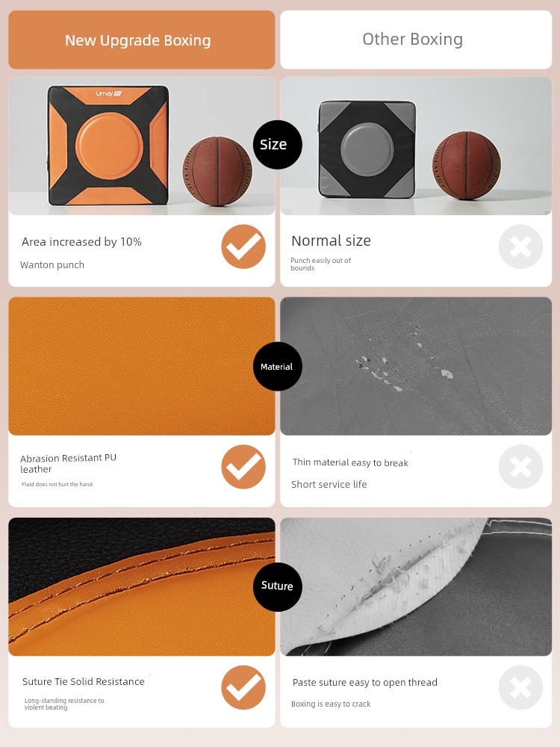Click the gray X icon beside Paste suture text

point(520,687)
